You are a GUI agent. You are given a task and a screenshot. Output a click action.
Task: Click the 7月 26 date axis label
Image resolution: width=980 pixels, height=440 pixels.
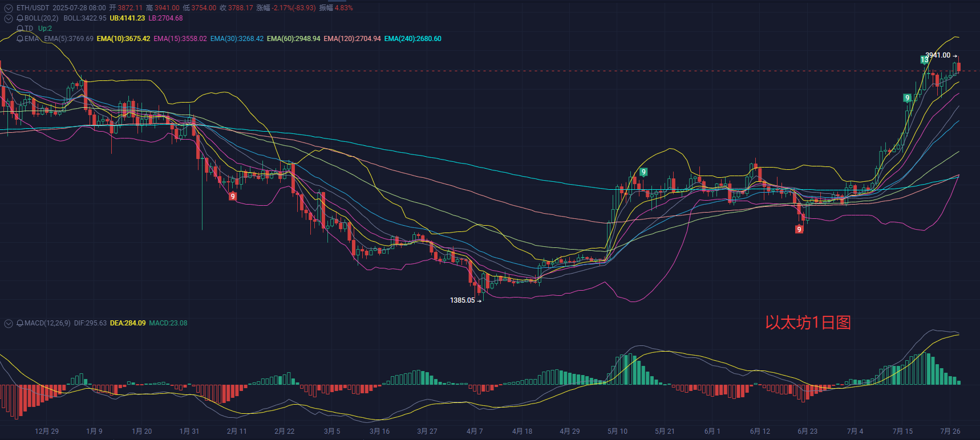pyautogui.click(x=950, y=431)
